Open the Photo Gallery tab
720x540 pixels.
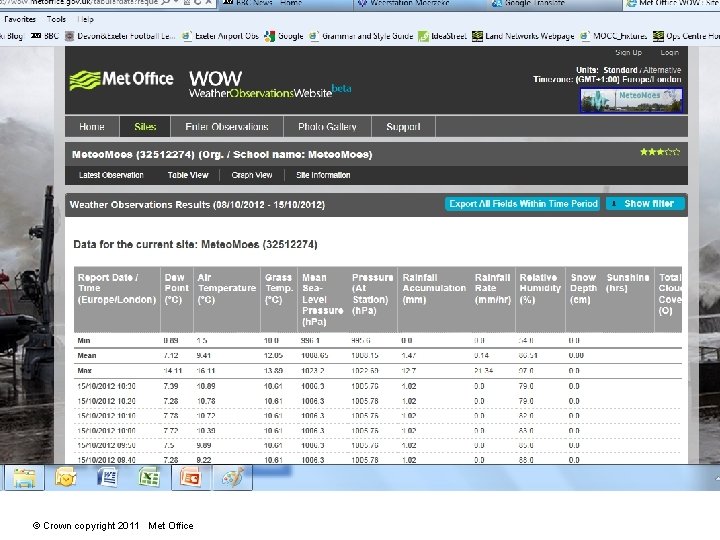[327, 127]
